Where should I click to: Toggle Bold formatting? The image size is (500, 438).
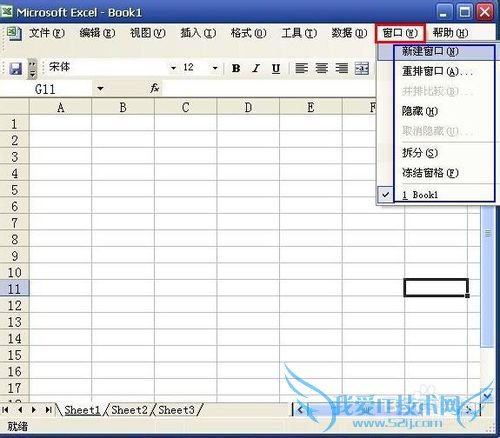(236, 68)
